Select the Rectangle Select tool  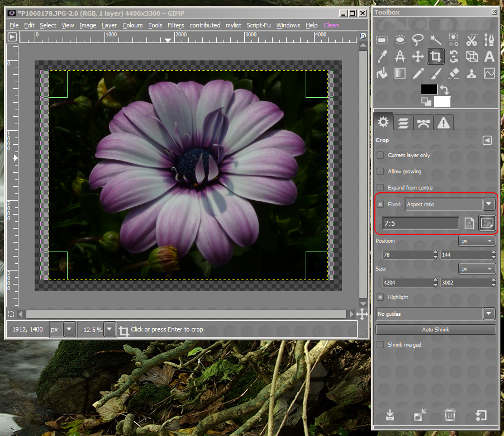(382, 40)
